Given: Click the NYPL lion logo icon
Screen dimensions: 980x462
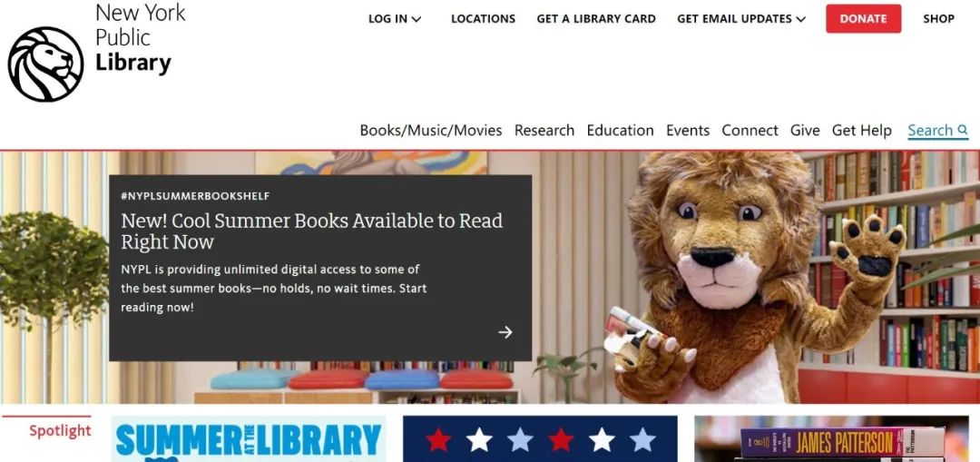Looking at the screenshot, I should 45,64.
